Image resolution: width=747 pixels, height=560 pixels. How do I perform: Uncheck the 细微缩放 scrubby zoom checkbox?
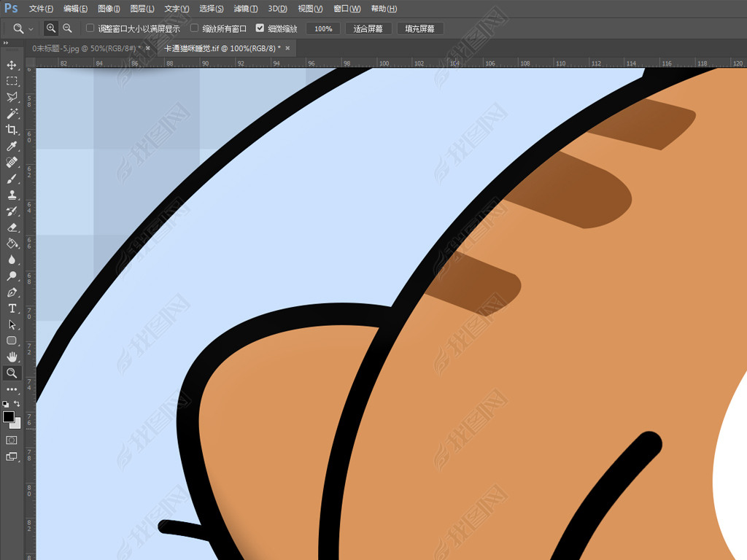(260, 28)
